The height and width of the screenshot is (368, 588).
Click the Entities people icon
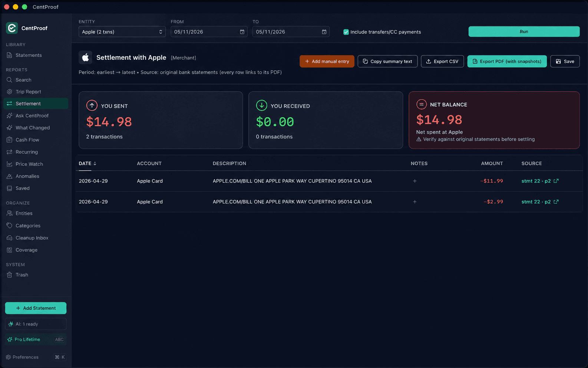[10, 213]
